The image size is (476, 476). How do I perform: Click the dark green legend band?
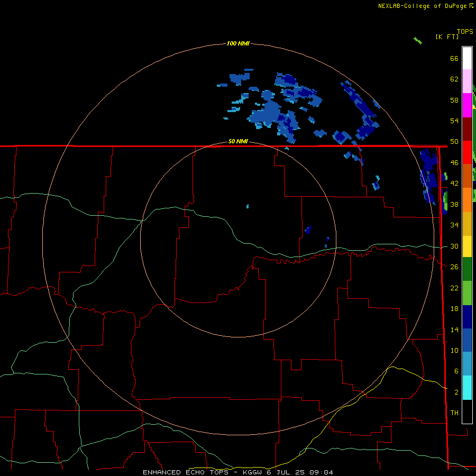click(467, 269)
